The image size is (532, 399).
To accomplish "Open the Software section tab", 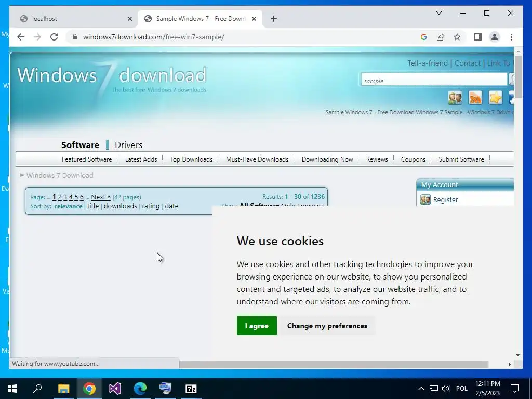I will pyautogui.click(x=80, y=145).
